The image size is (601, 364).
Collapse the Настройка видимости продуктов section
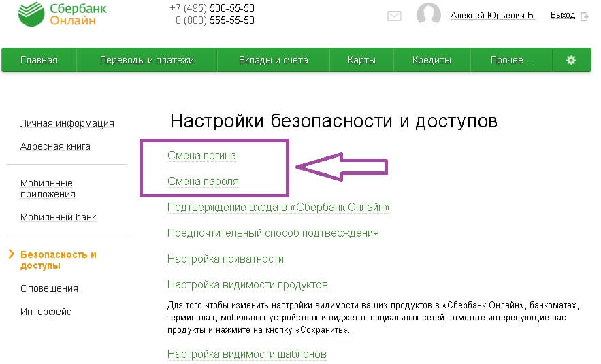point(248,285)
